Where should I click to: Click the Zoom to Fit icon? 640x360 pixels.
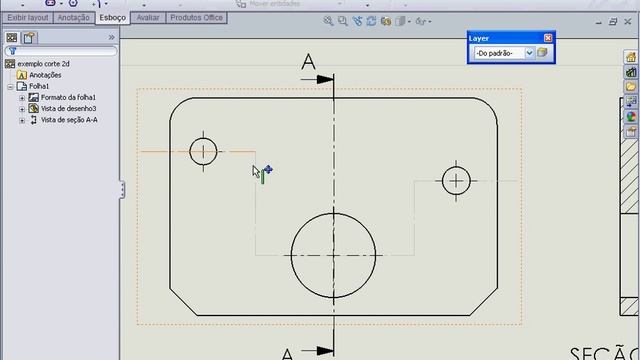coord(328,21)
